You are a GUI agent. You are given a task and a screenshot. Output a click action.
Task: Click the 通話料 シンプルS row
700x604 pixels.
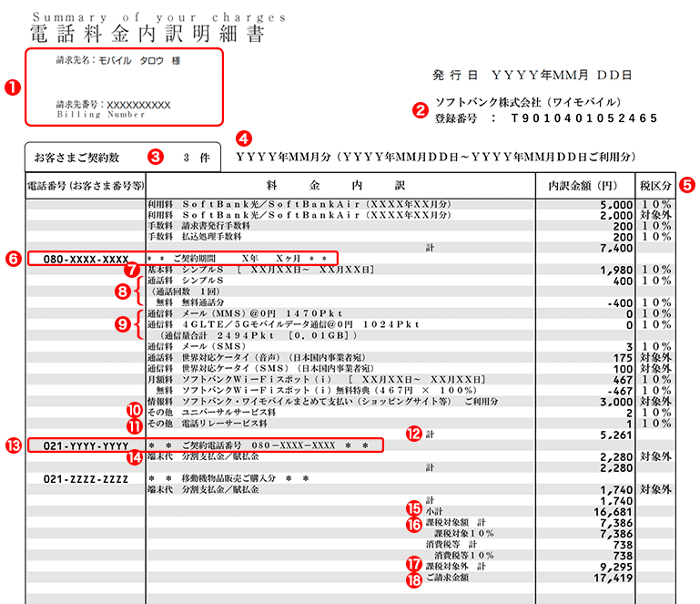[x=186, y=281]
